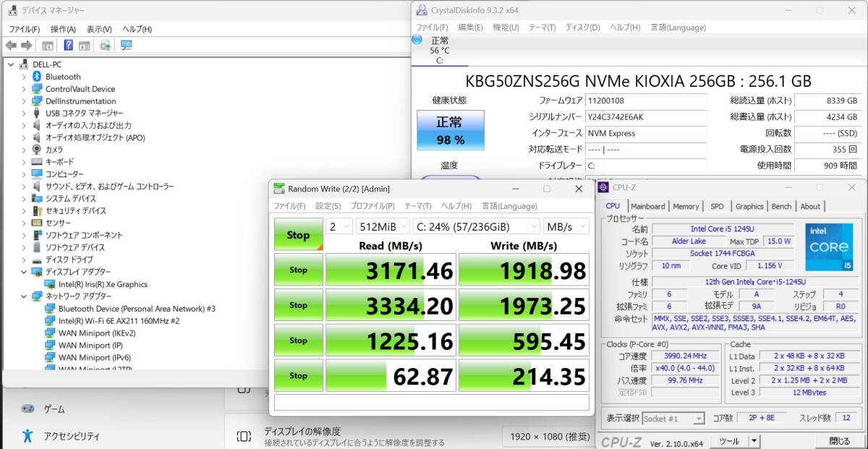Screen dimensions: 868x449
Task: Click the 1973.25 write result bar
Action: click(524, 305)
